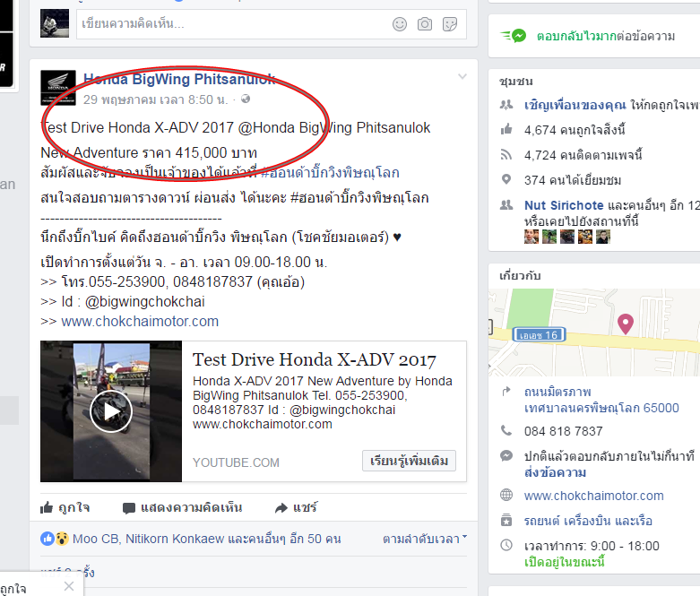
Task: Click first friend thumbnail under Nut Sirichote
Action: (531, 237)
